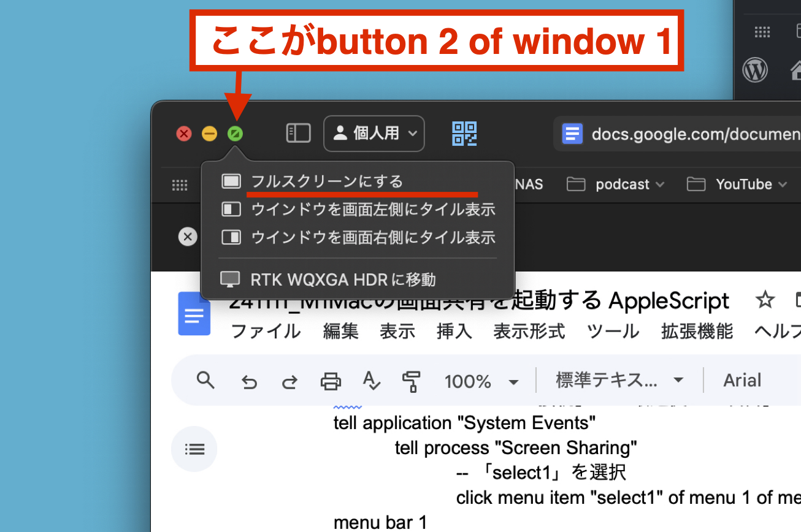Choose RTK WQXGA HDR に移動 menu item

pos(343,279)
